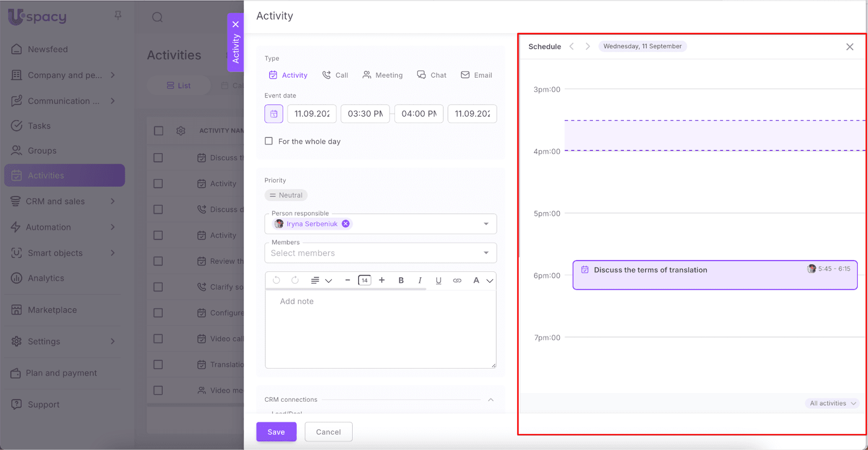
Task: Undo the last note edit
Action: coord(277,281)
